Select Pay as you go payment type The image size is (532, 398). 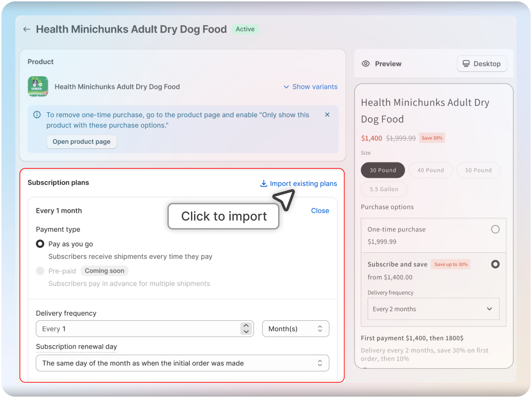(x=40, y=244)
